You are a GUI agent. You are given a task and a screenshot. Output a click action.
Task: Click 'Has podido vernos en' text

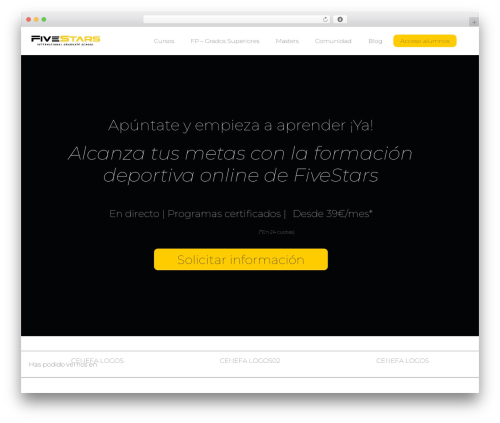[63, 364]
